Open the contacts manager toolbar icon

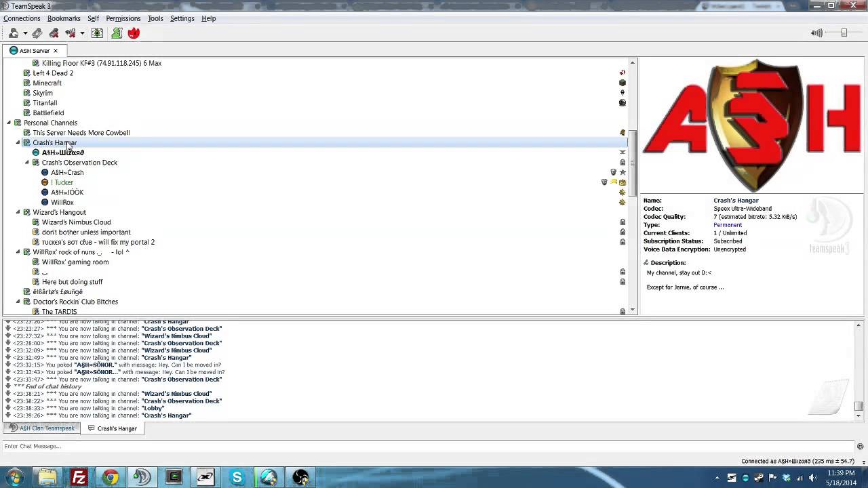tap(117, 33)
